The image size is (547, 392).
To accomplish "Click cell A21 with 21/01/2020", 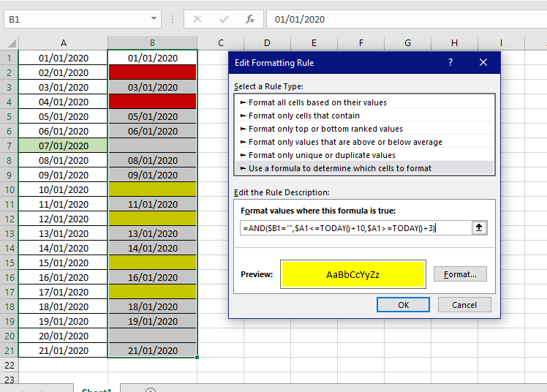I will [x=63, y=350].
